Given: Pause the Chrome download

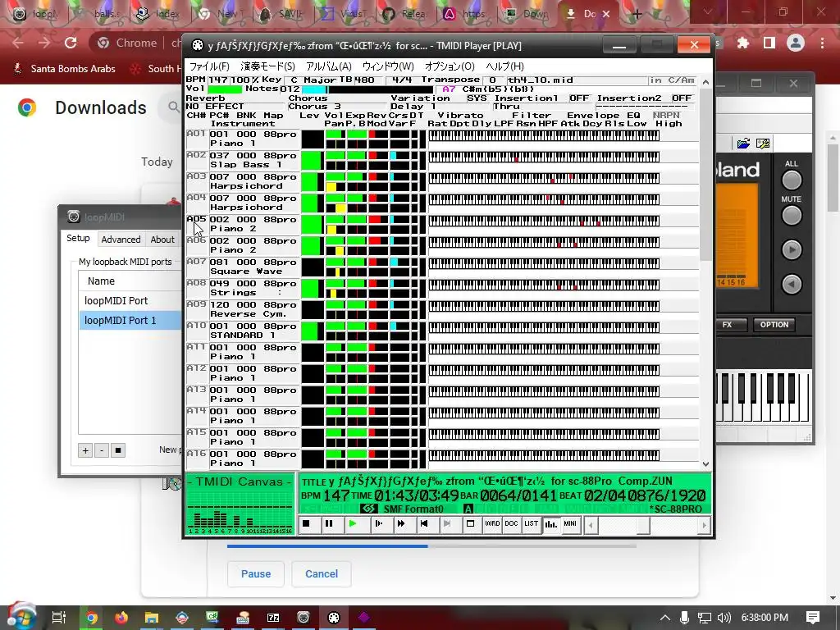Looking at the screenshot, I should (256, 573).
